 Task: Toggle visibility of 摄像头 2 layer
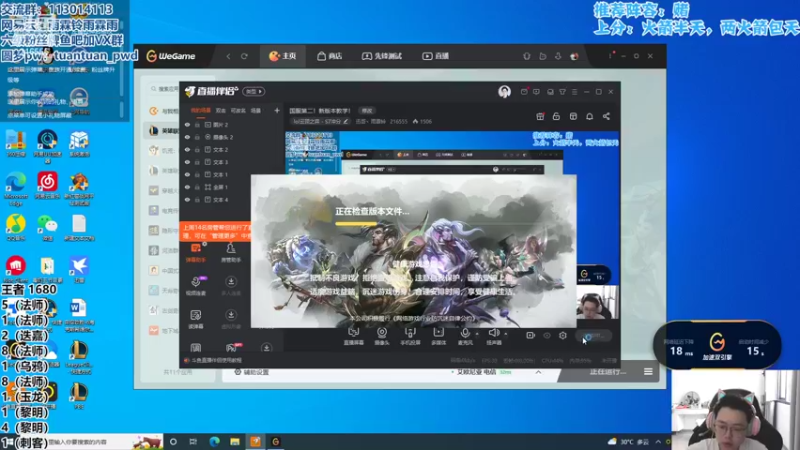(x=187, y=137)
